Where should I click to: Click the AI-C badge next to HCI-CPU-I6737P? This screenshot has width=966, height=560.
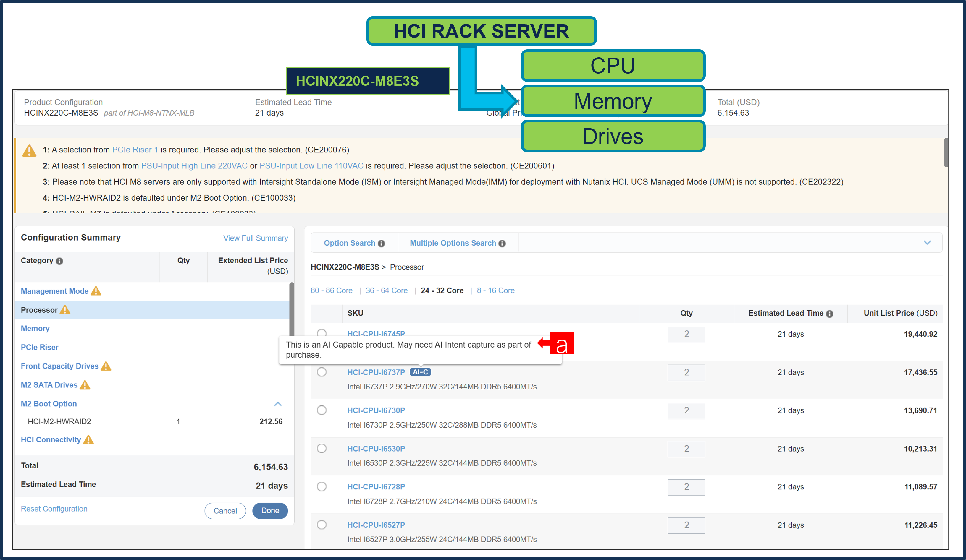421,372
